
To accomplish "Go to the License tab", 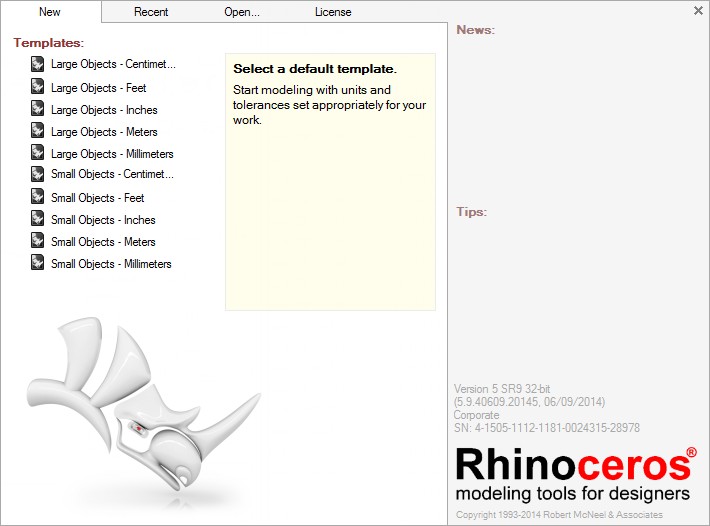I will (x=333, y=12).
